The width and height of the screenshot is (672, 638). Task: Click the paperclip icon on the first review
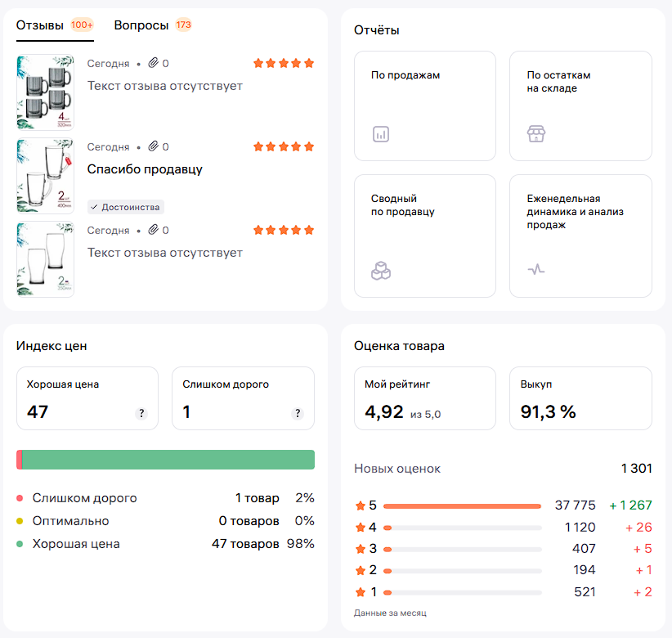click(x=153, y=63)
